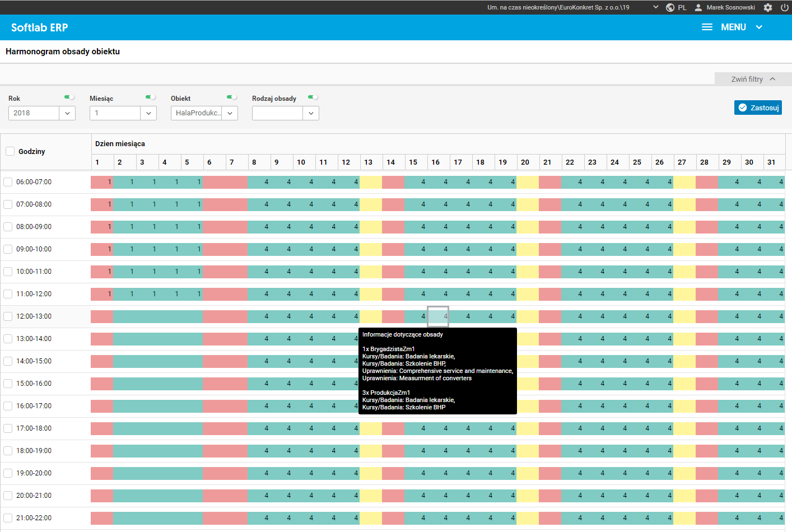Click the day 10 cell at 17:00-18:00
The height and width of the screenshot is (532, 792).
(x=304, y=428)
